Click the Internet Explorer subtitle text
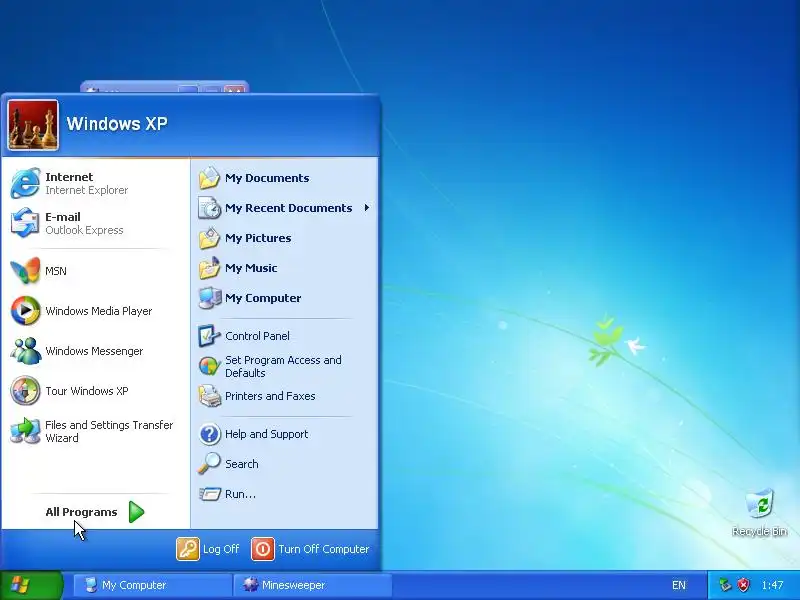The height and width of the screenshot is (600, 800). tap(87, 190)
